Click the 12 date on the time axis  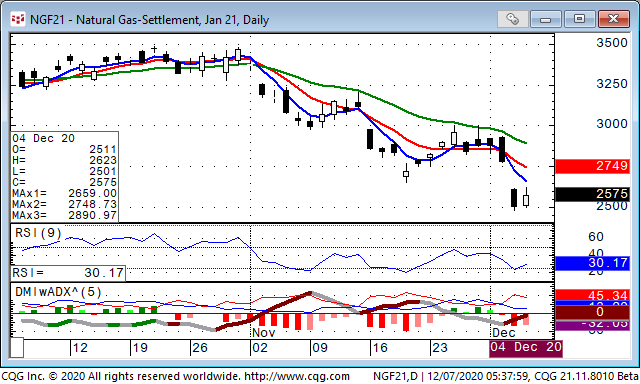[80, 348]
